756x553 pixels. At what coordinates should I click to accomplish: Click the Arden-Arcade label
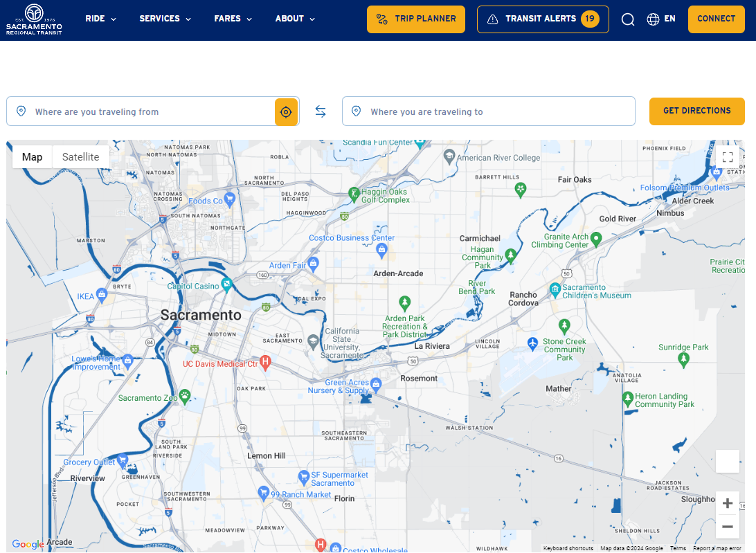click(x=398, y=273)
